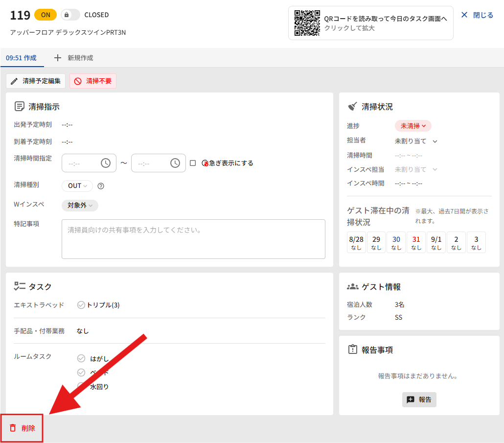Image resolution: width=504 pixels, height=443 pixels.
Task: Toggle the はがし room task check
Action: point(81,358)
